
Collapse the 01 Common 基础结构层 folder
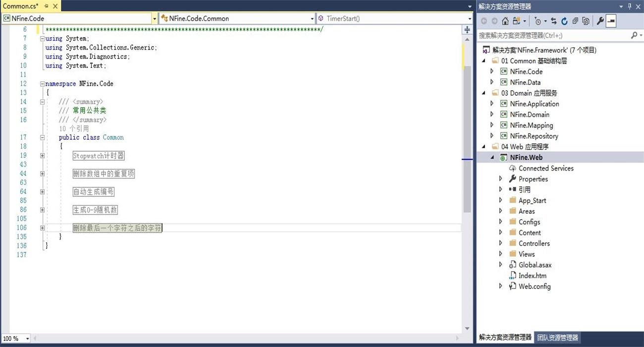tap(483, 60)
